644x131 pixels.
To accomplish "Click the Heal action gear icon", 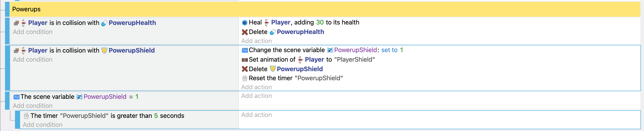I will [245, 23].
